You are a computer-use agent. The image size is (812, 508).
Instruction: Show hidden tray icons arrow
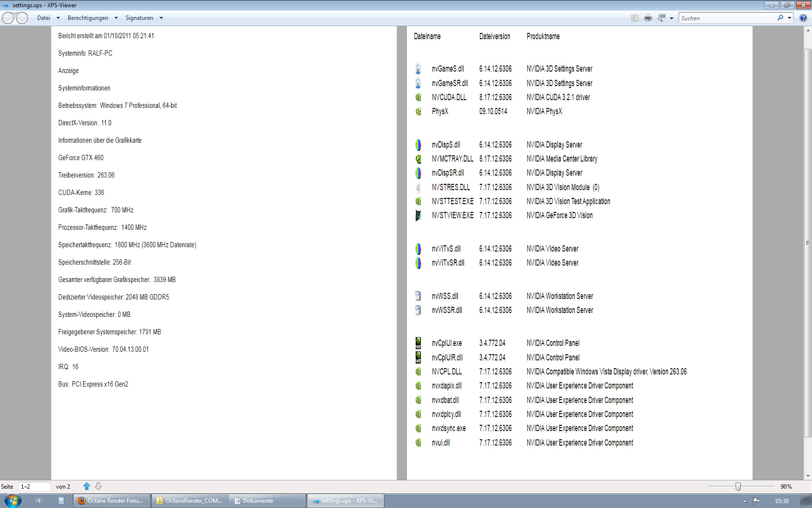[744, 501]
